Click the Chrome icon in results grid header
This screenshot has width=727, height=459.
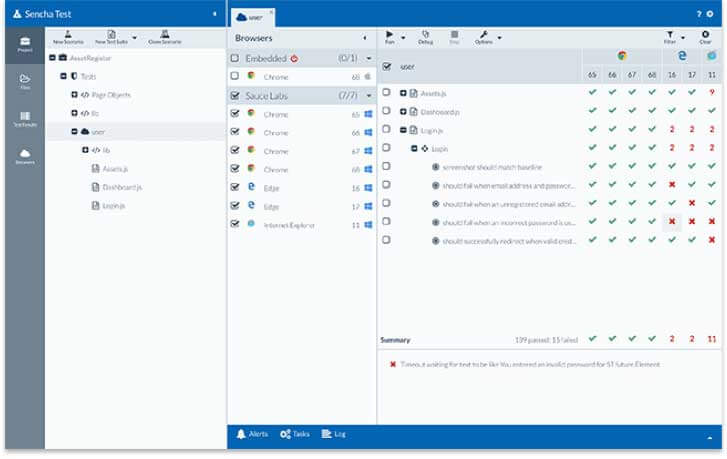click(622, 56)
